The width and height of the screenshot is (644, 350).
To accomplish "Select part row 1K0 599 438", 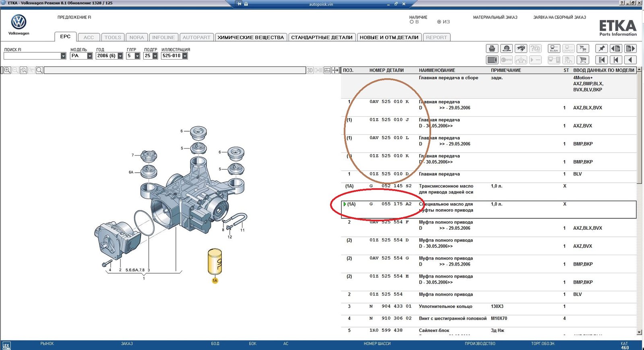I will click(489, 331).
